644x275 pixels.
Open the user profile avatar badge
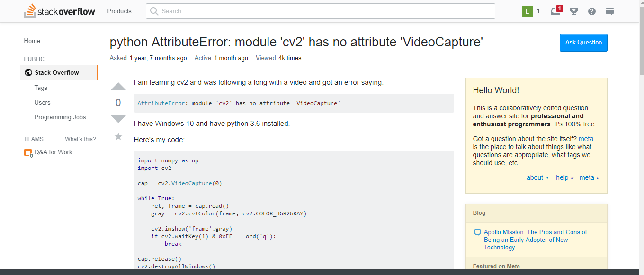pyautogui.click(x=528, y=11)
